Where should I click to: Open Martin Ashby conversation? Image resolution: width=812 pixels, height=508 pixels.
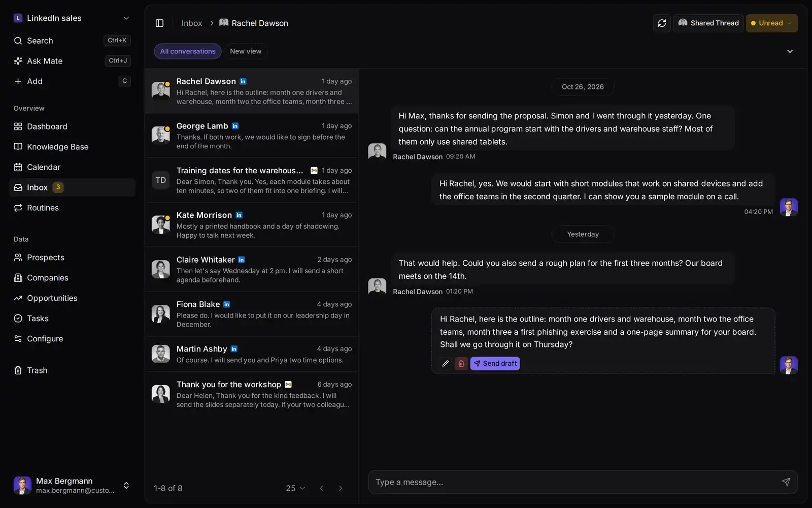pyautogui.click(x=252, y=354)
